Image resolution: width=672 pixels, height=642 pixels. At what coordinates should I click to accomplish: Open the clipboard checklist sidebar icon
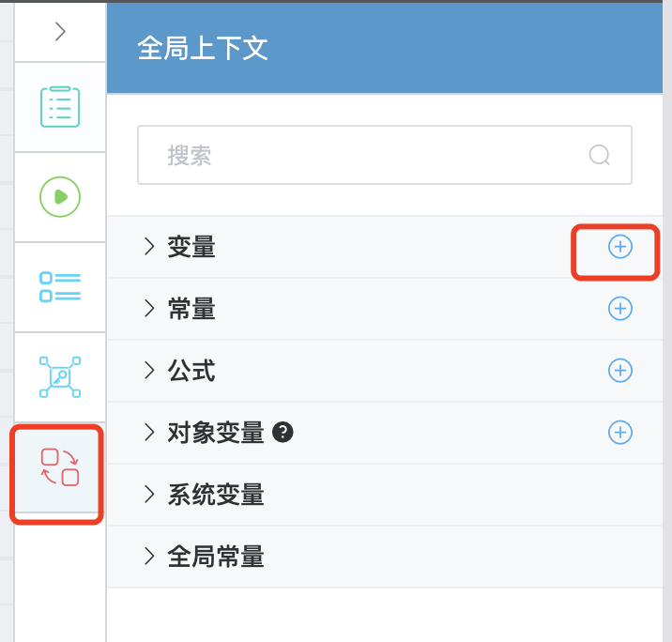coord(60,106)
